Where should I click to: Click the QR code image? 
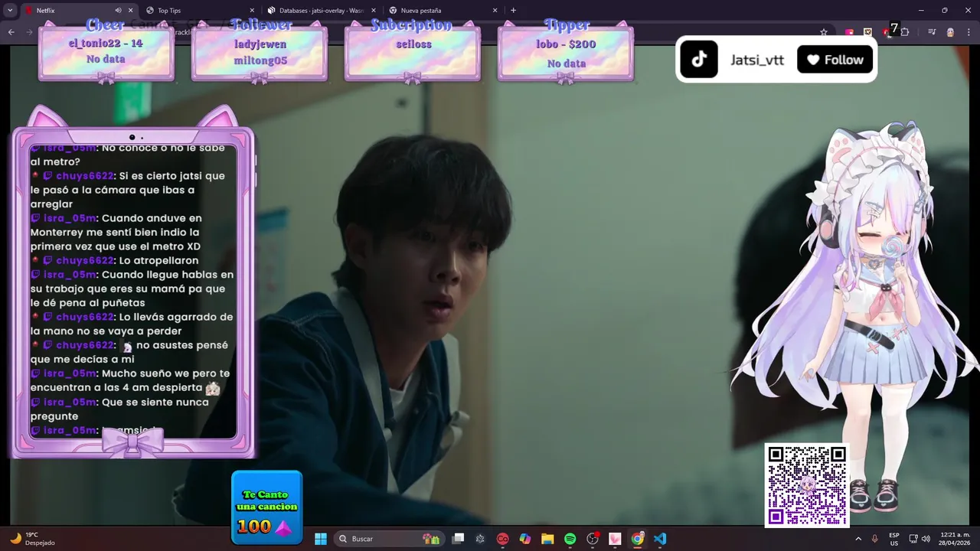[807, 485]
